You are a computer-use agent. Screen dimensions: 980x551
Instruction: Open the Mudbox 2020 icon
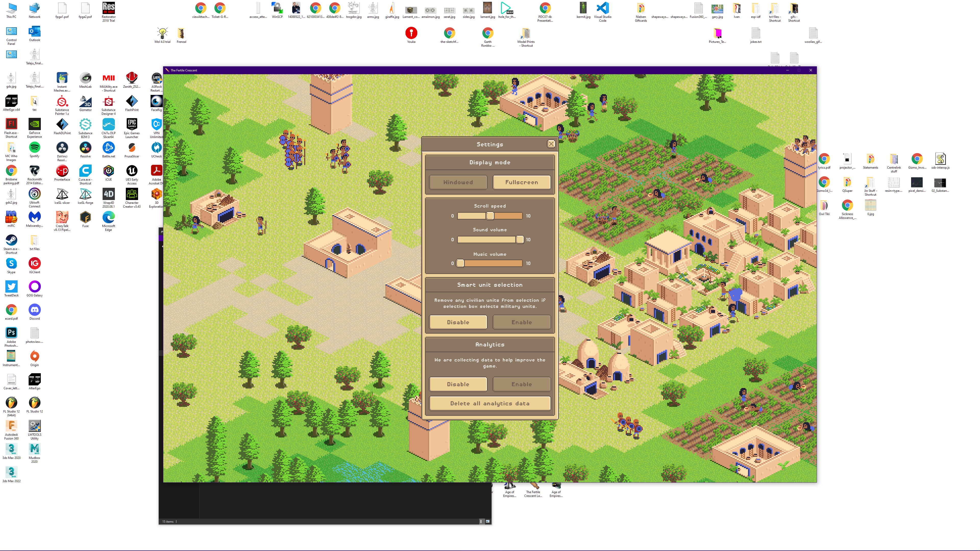pyautogui.click(x=35, y=453)
